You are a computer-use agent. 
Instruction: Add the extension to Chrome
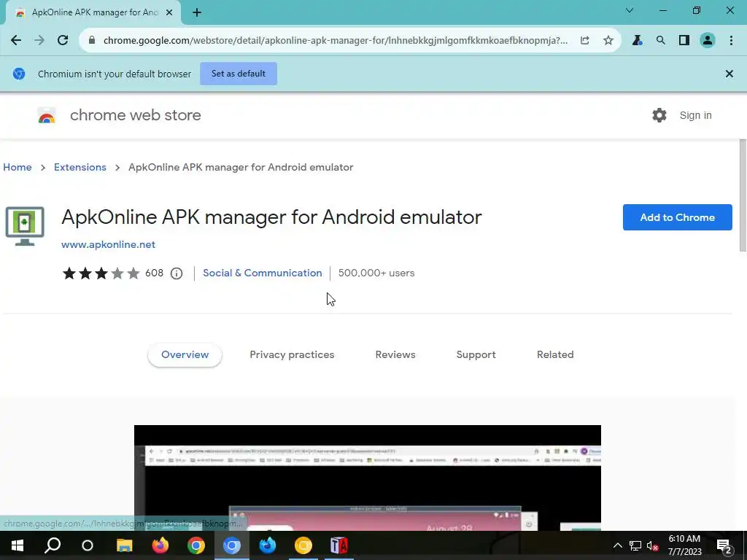tap(677, 217)
